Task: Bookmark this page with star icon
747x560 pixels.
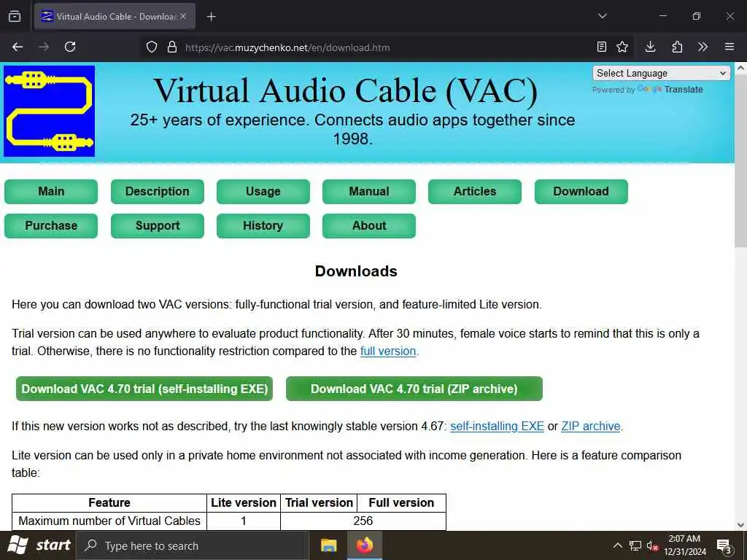Action: tap(622, 47)
